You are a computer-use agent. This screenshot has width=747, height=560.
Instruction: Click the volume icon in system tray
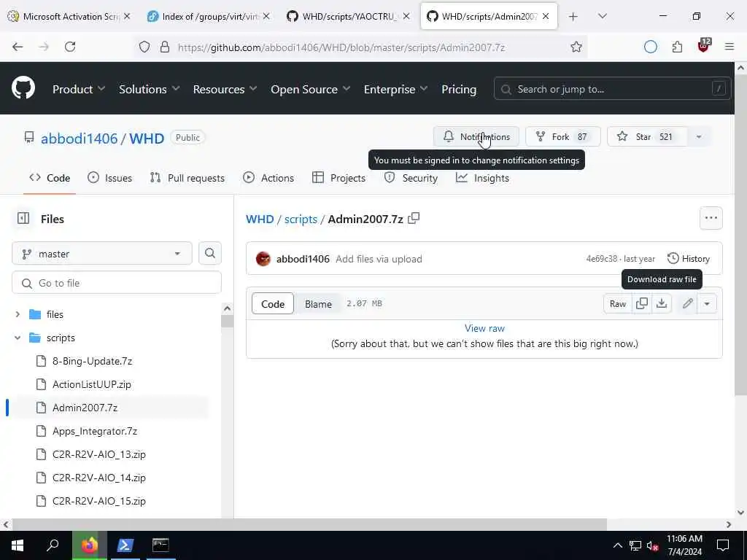[653, 545]
